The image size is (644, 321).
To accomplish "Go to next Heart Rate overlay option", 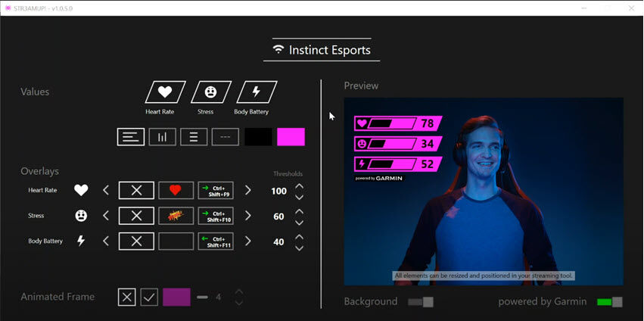I will (247, 190).
